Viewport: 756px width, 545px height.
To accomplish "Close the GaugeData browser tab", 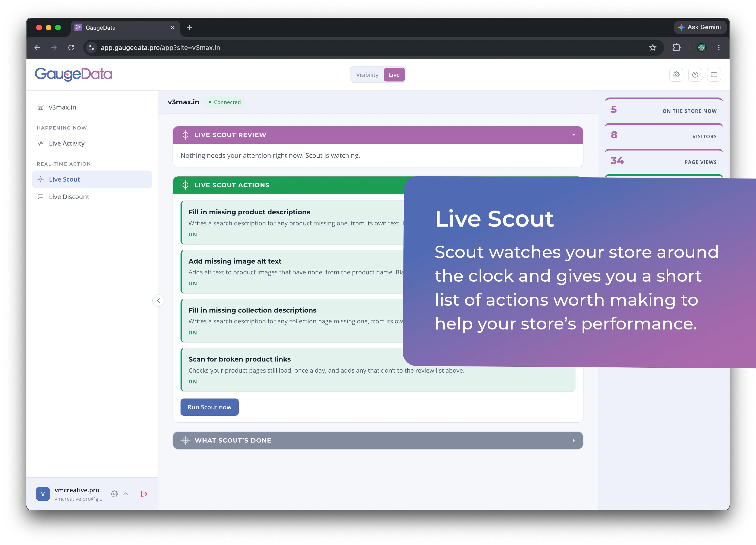I will tap(172, 27).
